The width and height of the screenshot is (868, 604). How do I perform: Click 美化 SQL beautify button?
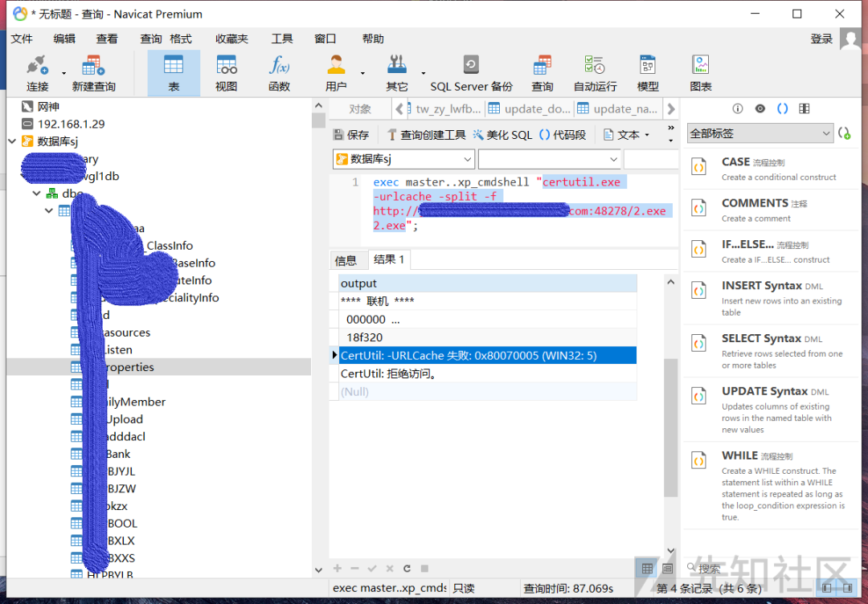tap(502, 135)
